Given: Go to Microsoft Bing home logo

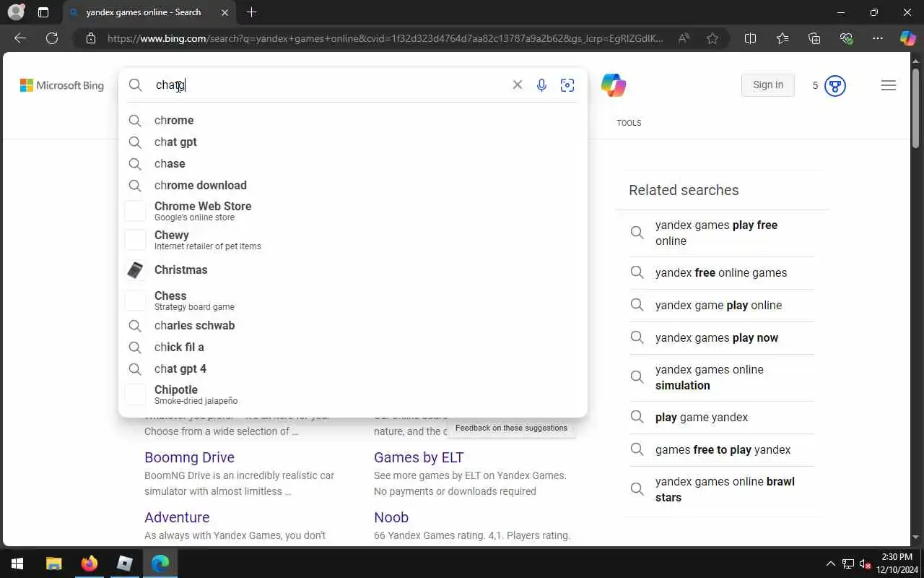Looking at the screenshot, I should [62, 85].
